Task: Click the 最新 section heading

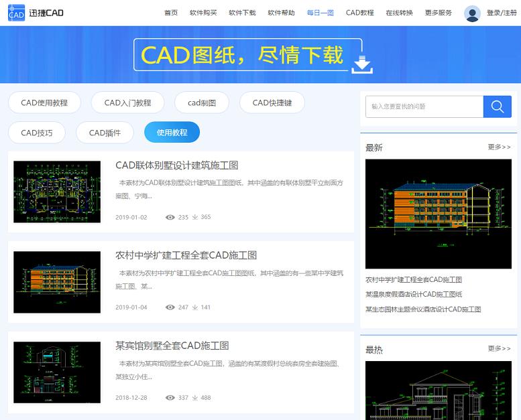Action: point(373,147)
